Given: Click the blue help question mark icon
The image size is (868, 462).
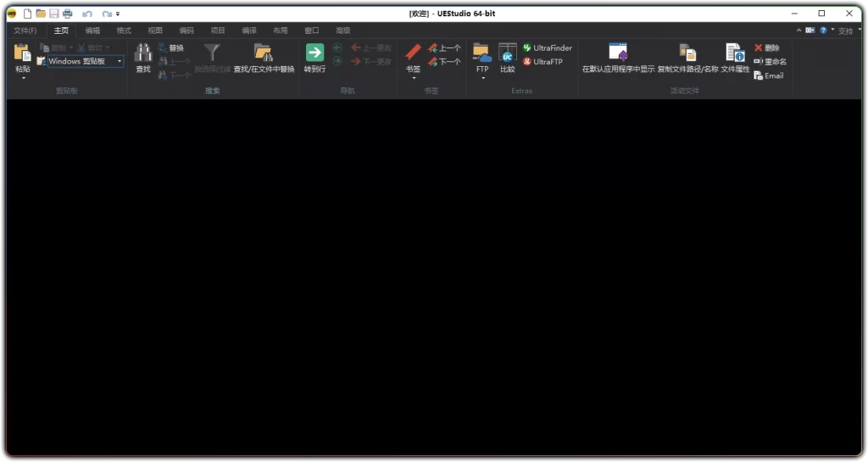Looking at the screenshot, I should click(x=823, y=31).
